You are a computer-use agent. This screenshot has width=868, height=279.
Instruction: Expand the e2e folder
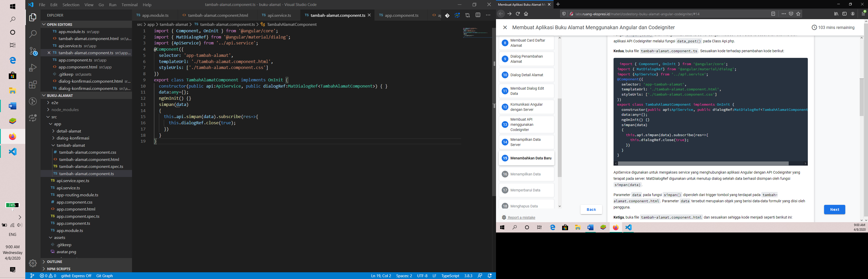86,103
